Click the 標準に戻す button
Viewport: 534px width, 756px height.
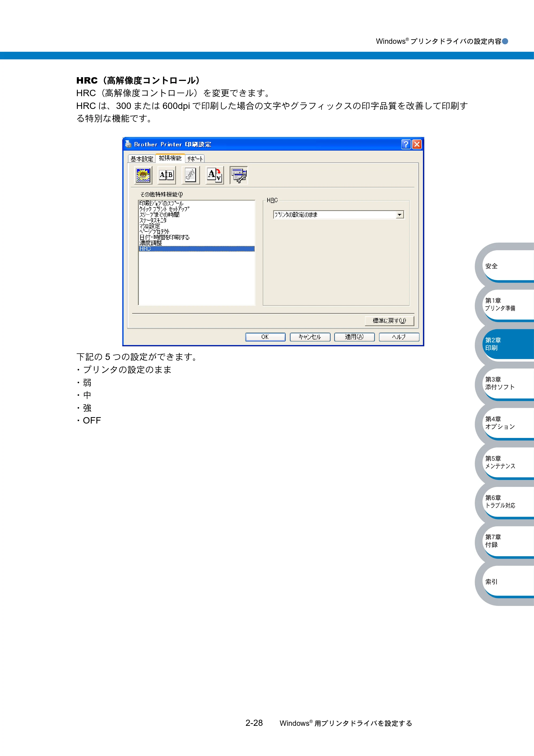390,321
